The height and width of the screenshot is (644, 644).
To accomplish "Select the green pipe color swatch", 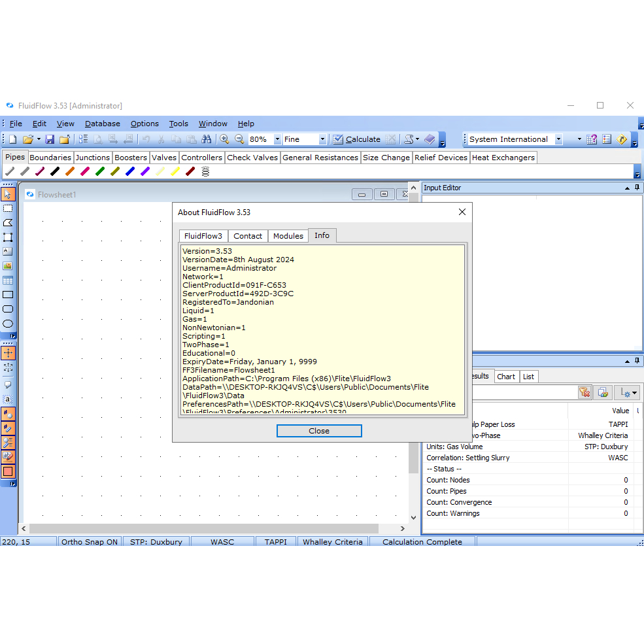I will (x=99, y=171).
